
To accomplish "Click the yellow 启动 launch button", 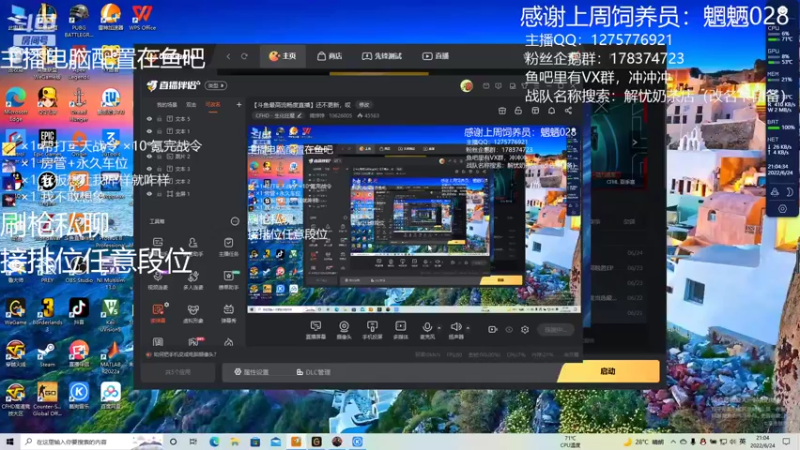I will pyautogui.click(x=608, y=371).
